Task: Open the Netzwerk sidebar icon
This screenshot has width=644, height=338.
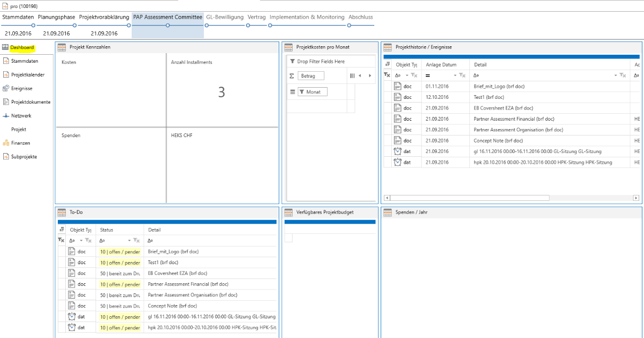Action: (x=6, y=115)
